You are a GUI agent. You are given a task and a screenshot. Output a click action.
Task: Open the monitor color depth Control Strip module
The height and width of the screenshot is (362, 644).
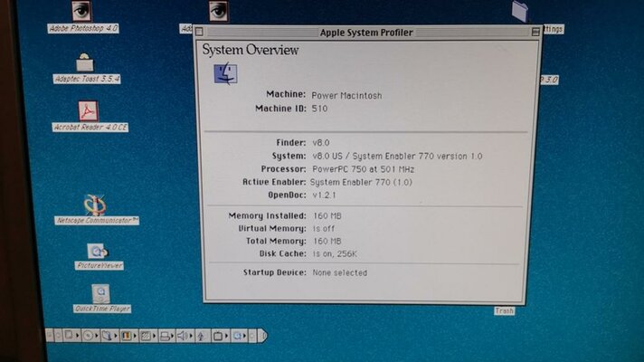[x=128, y=336]
